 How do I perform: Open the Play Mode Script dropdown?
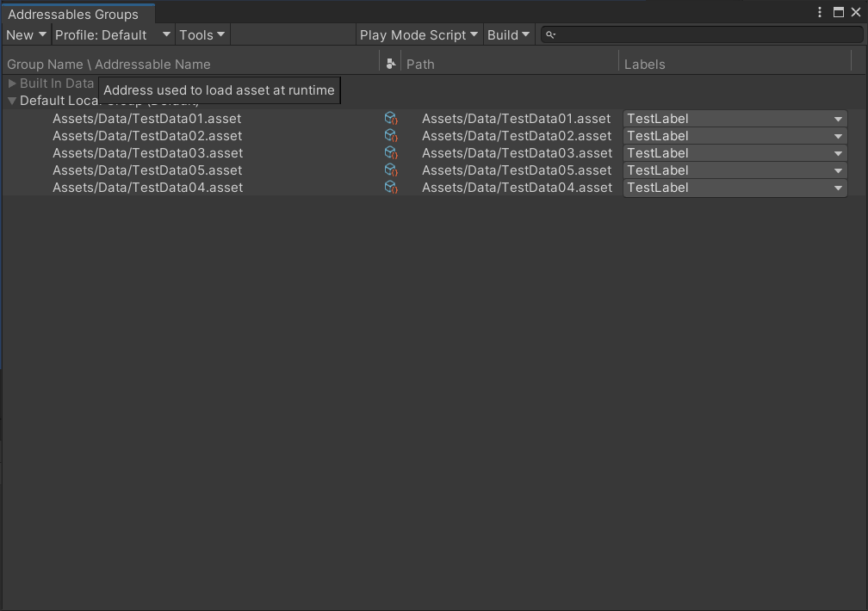[418, 34]
